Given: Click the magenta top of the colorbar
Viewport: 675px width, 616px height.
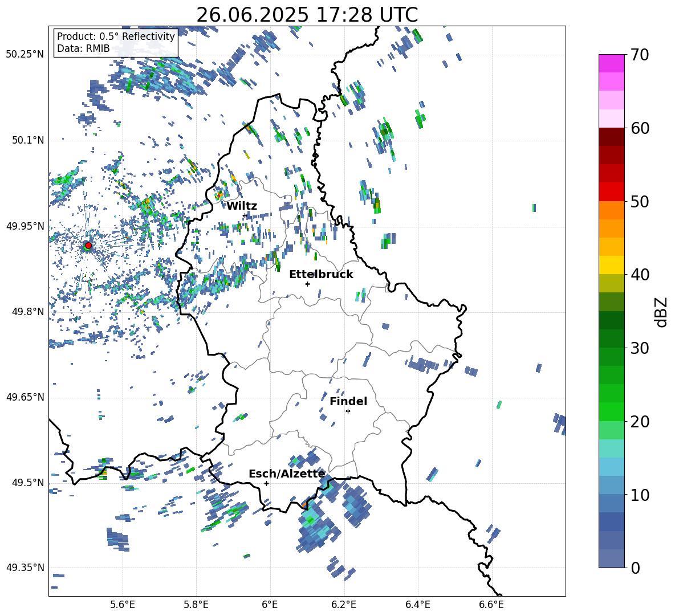Looking at the screenshot, I should [x=611, y=63].
